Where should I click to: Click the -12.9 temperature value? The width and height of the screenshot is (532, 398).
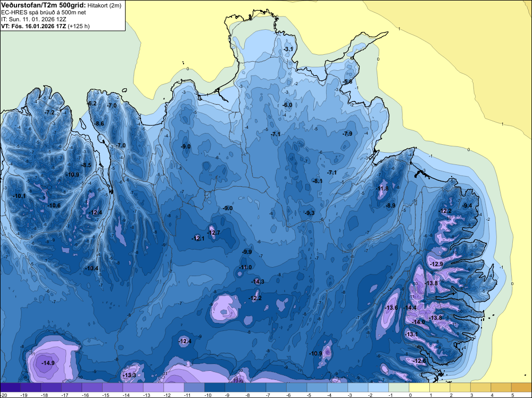437,264
